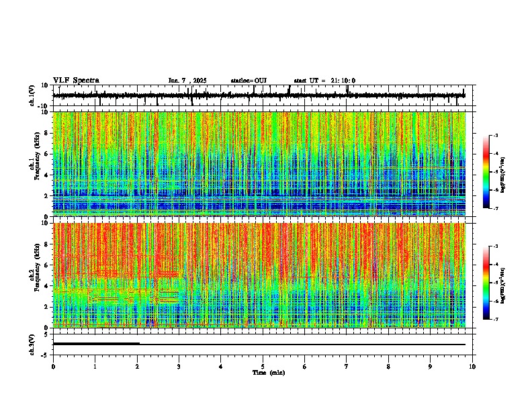
Task: Select the date text "Jan. 7, 2025"
Action: 187,81
